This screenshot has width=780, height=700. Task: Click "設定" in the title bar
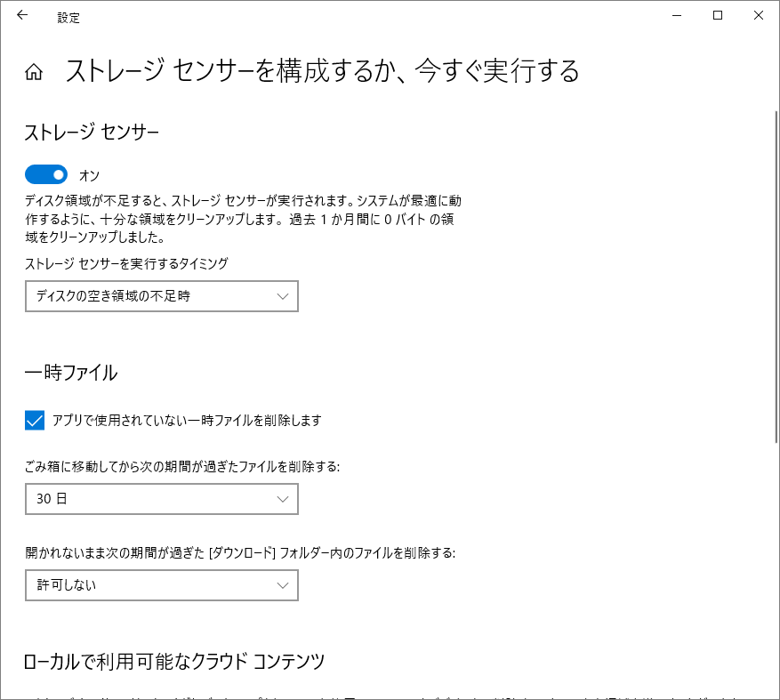pos(68,17)
